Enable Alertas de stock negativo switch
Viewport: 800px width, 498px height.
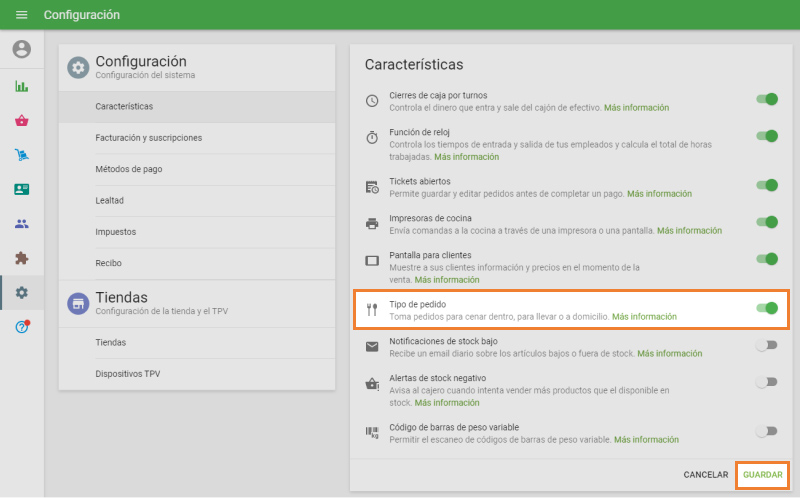pyautogui.click(x=766, y=382)
